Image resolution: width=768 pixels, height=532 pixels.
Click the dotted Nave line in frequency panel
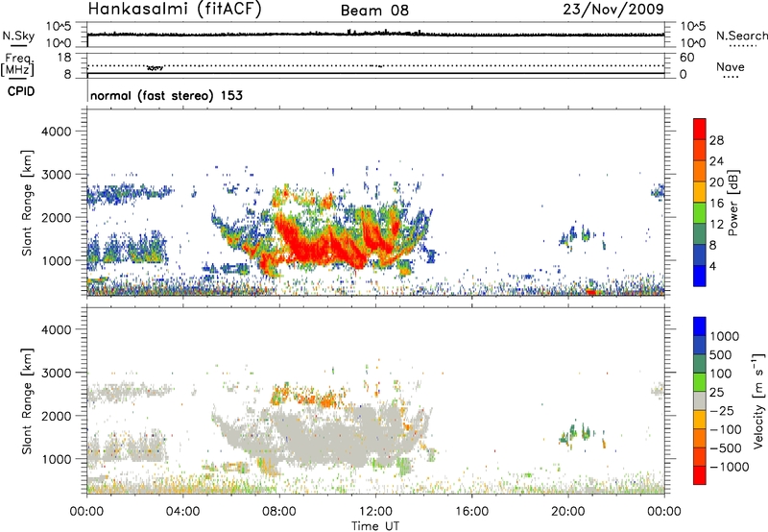pos(375,65)
